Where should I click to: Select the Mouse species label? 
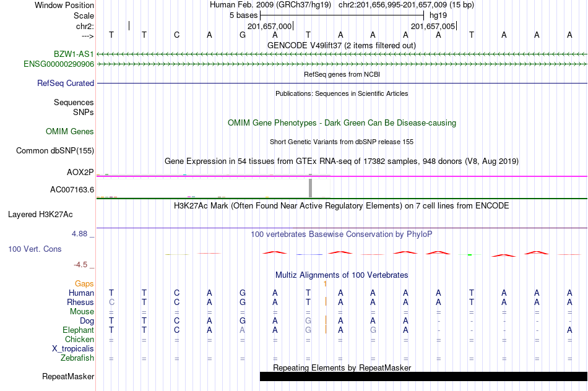tap(82, 312)
